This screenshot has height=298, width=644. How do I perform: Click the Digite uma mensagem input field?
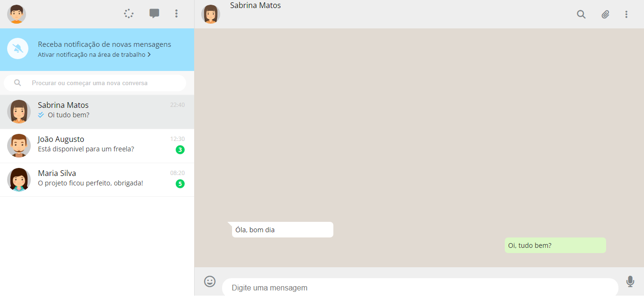[x=417, y=288]
